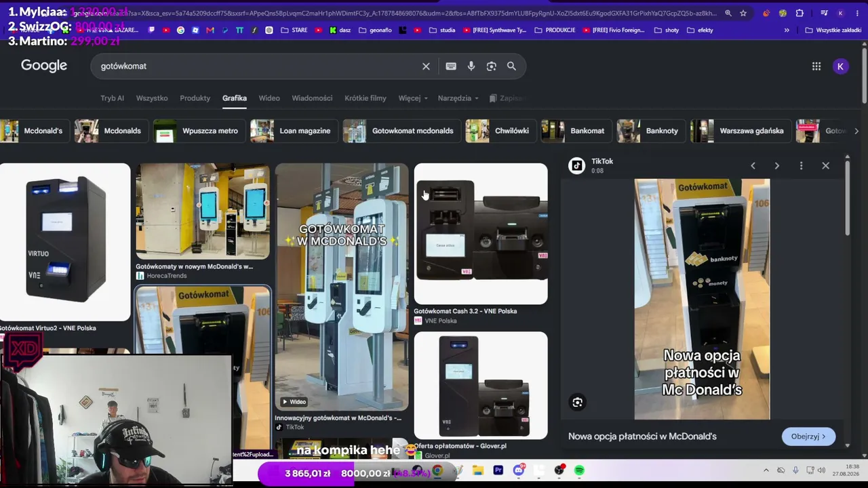Click the large TikTok preview image
The image size is (868, 488).
tap(702, 299)
